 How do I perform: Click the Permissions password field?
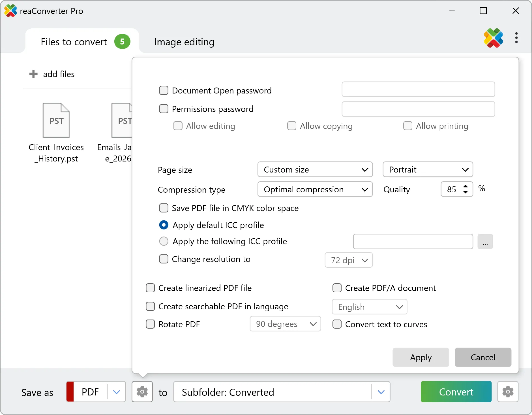coord(418,109)
